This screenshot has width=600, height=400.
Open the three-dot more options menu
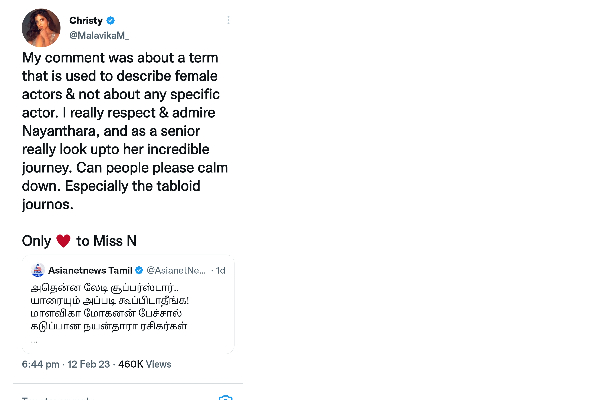(x=228, y=20)
